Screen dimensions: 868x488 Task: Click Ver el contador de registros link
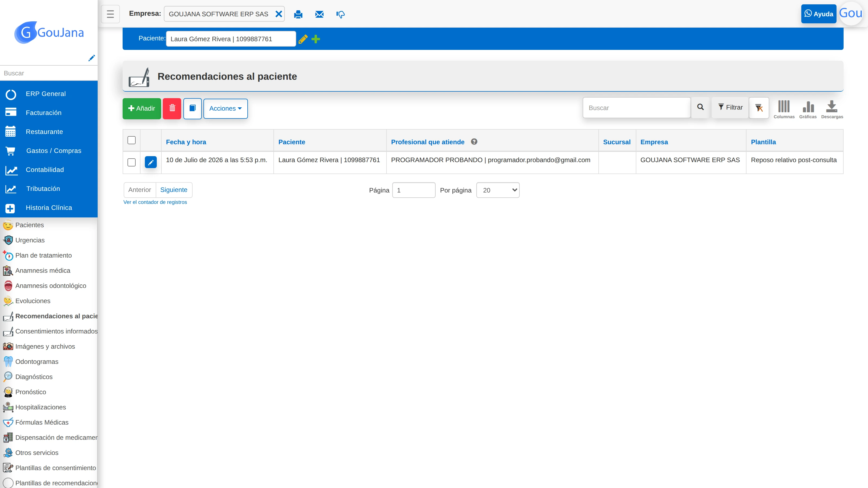155,202
